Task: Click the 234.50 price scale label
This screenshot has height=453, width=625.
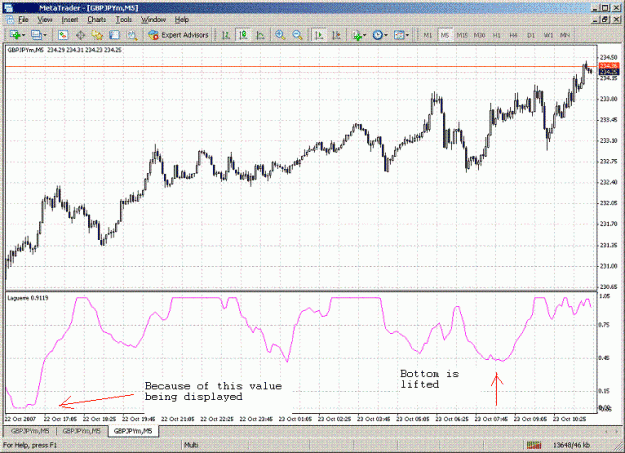Action: (608, 58)
